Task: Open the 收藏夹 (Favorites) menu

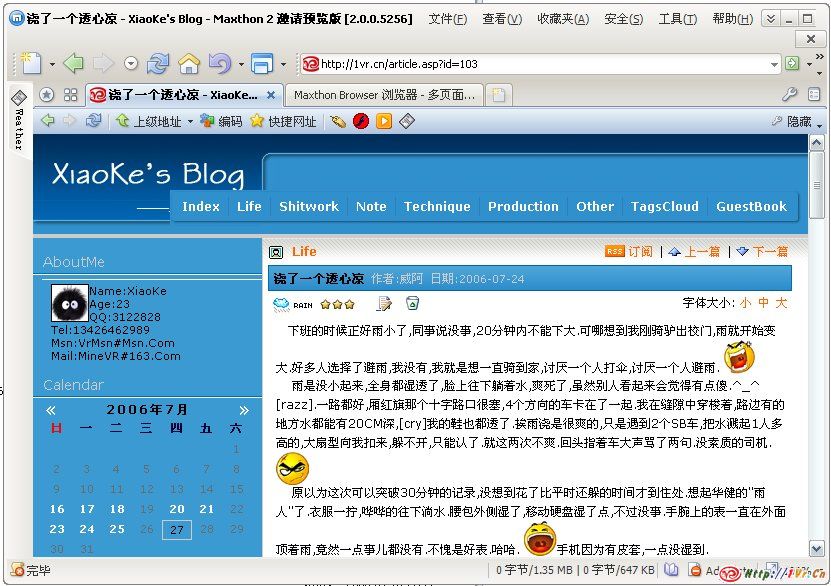Action: (562, 19)
